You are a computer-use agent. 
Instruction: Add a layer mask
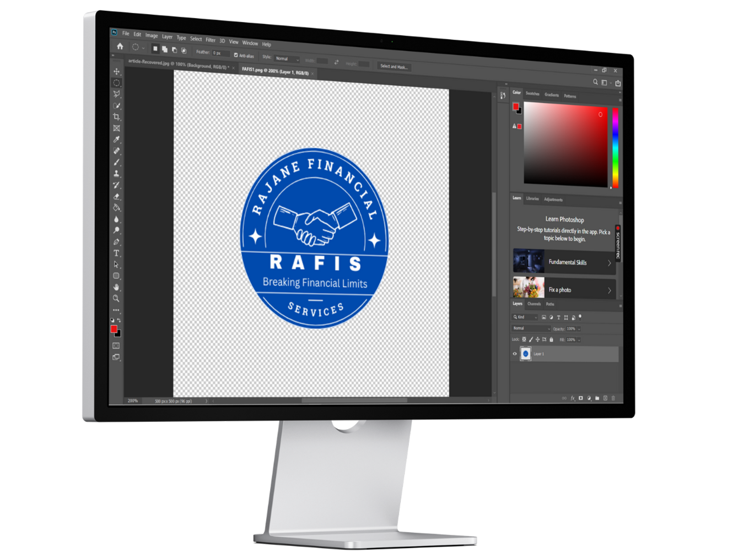[581, 398]
